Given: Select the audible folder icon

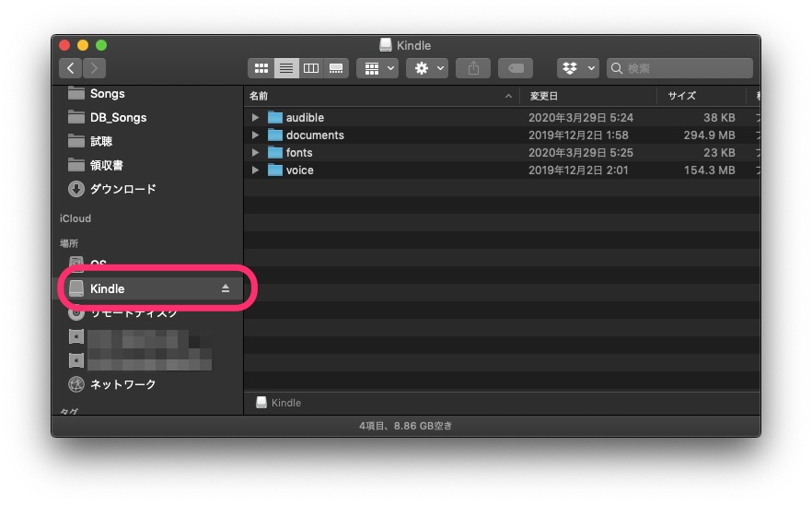Looking at the screenshot, I should click(x=275, y=118).
